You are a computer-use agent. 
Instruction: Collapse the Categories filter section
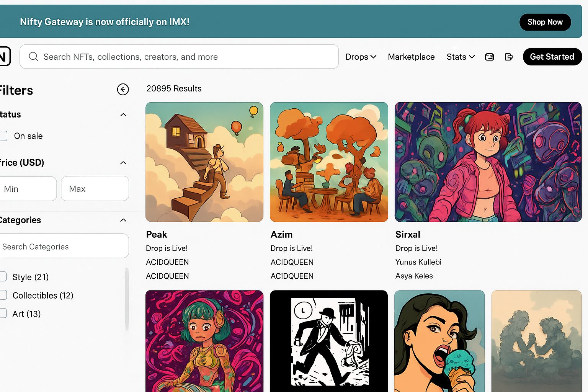click(x=123, y=220)
